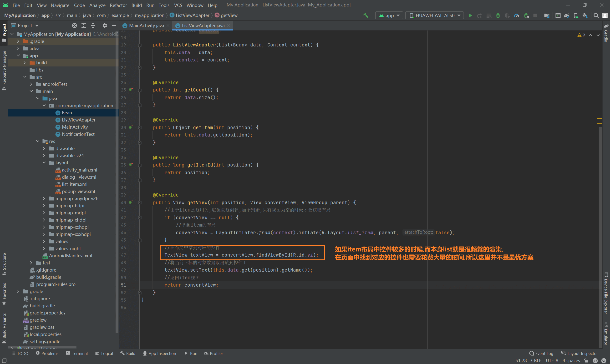Click Select Opened File target icon
This screenshot has height=364, width=610.
(74, 25)
